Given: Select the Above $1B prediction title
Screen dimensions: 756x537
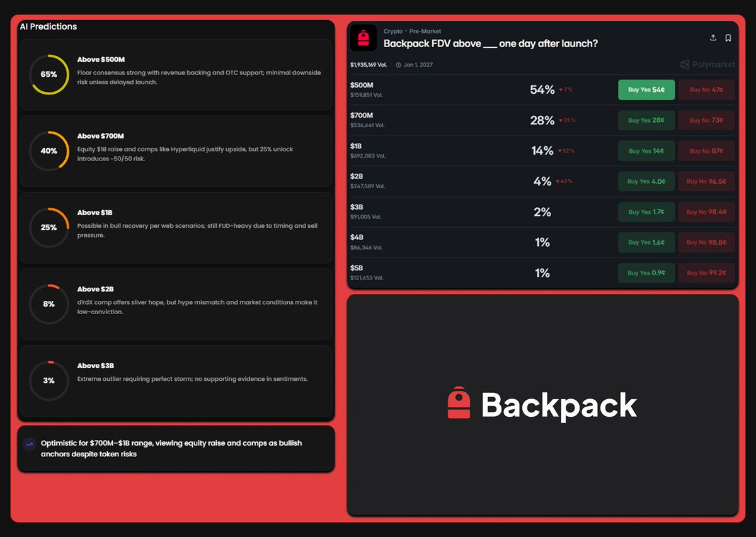Looking at the screenshot, I should pos(95,213).
